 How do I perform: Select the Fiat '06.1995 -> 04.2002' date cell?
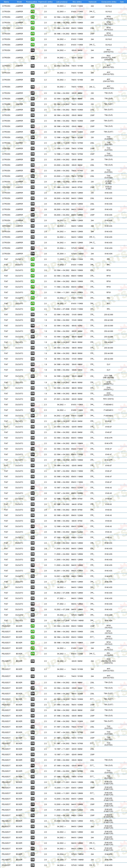[x=62, y=359]
